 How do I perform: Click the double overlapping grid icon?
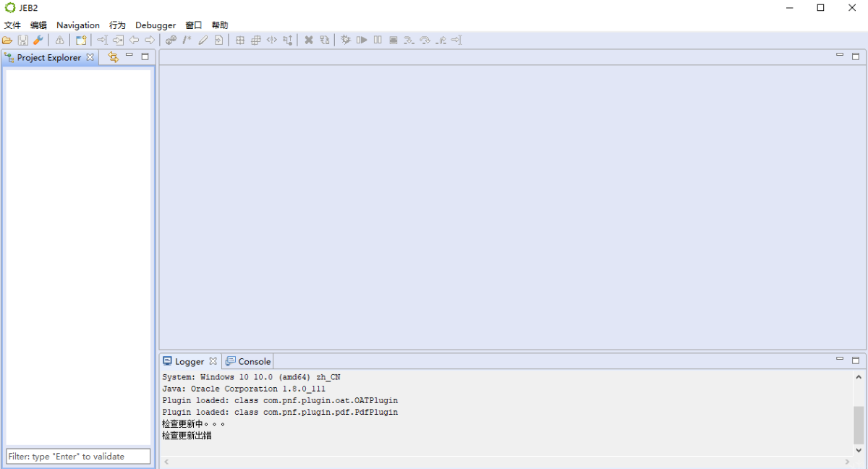pos(256,41)
